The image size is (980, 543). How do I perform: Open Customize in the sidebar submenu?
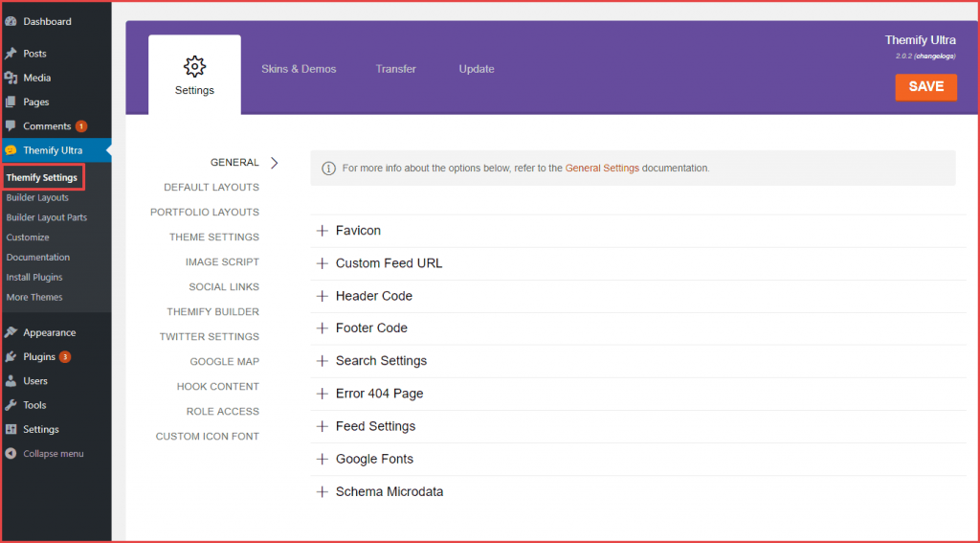point(28,238)
